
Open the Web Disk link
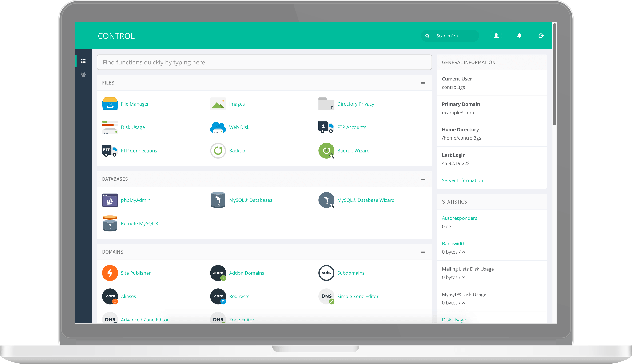pos(239,127)
